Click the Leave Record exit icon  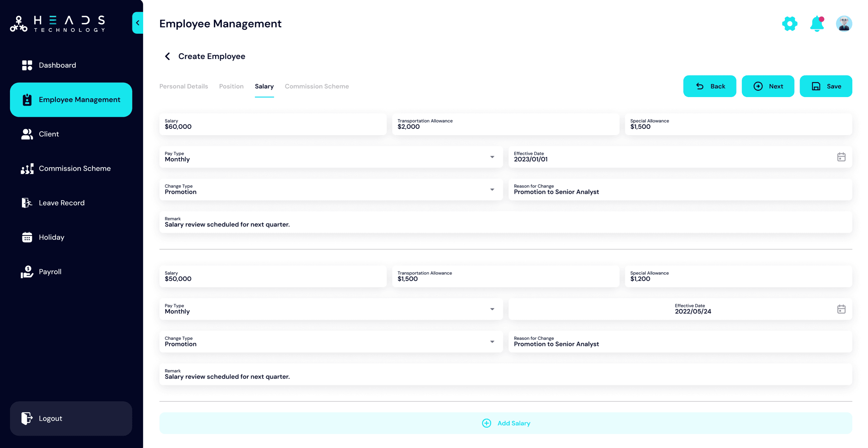click(x=27, y=203)
